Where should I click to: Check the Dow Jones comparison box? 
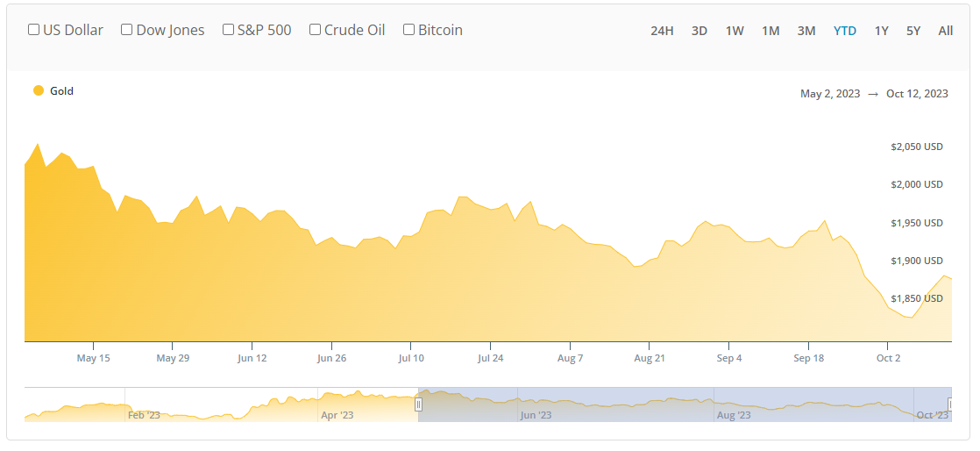pos(127,30)
